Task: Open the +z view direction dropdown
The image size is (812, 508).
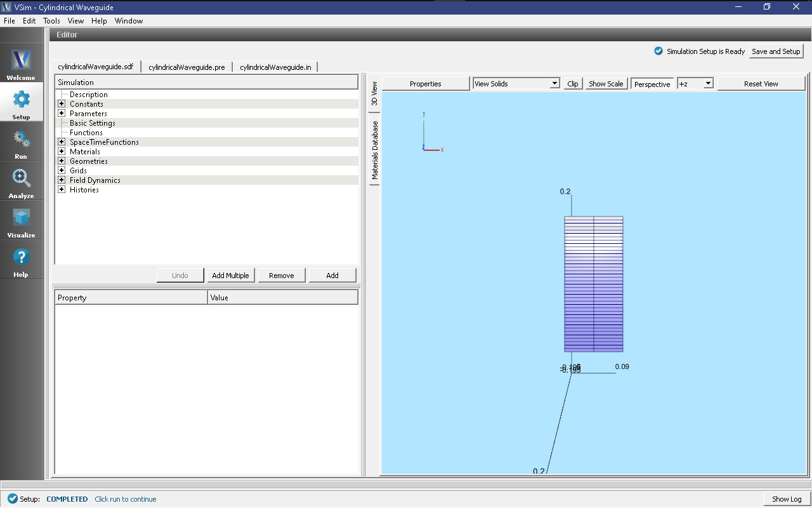Action: point(695,84)
